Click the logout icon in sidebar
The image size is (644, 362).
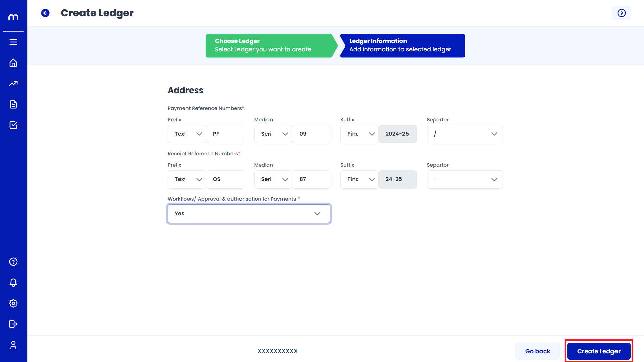[13, 324]
